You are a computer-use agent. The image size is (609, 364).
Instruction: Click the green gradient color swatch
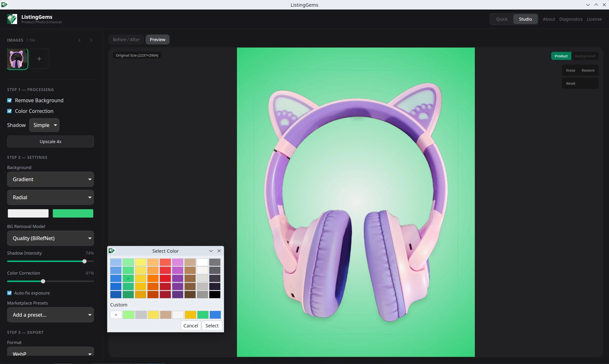pyautogui.click(x=73, y=213)
